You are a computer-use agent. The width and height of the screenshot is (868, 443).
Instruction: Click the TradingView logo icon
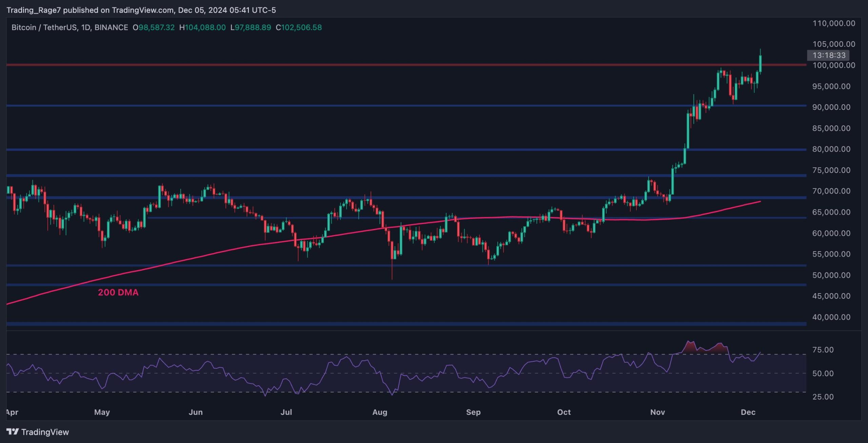point(13,431)
